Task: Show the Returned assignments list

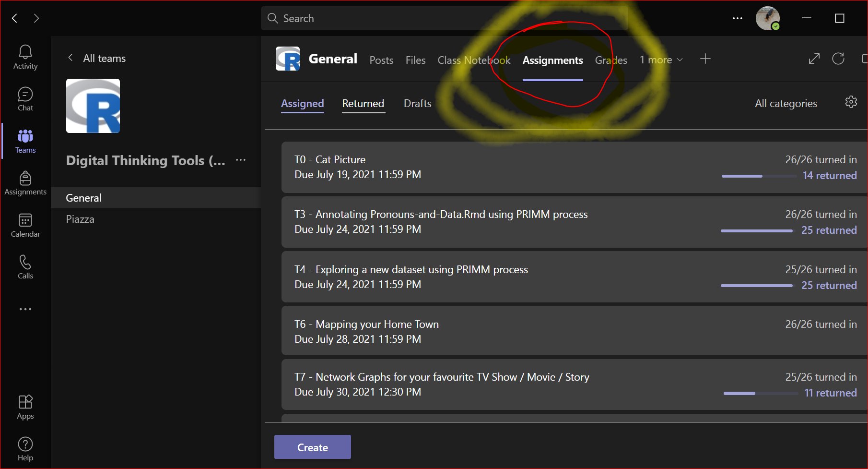Action: pos(363,103)
